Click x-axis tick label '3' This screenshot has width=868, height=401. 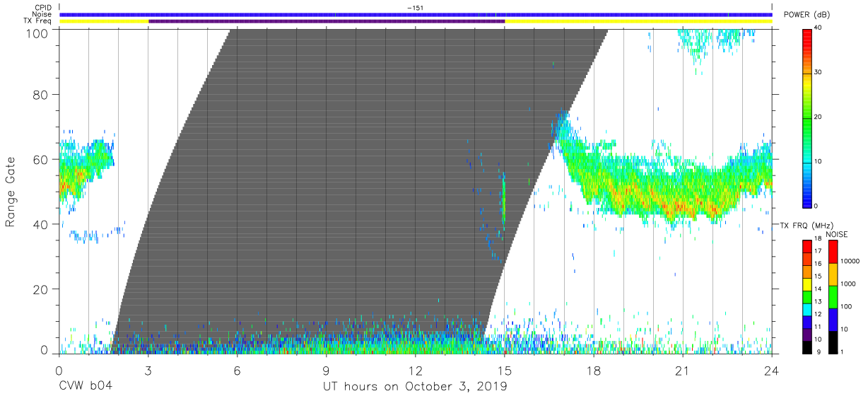point(148,370)
